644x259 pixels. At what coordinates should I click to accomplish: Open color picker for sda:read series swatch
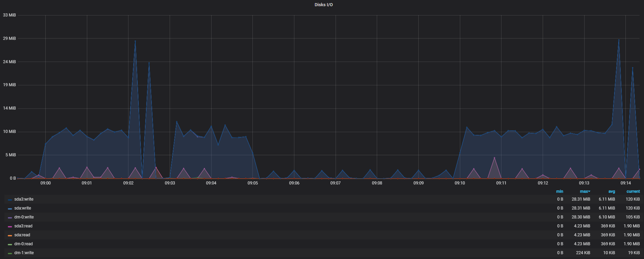10,235
